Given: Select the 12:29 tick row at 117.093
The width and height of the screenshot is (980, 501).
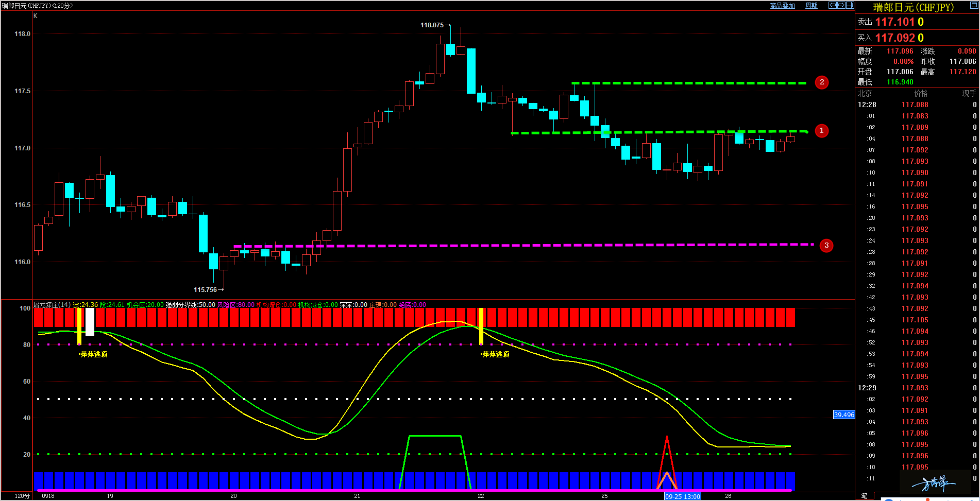Looking at the screenshot, I should (x=917, y=388).
